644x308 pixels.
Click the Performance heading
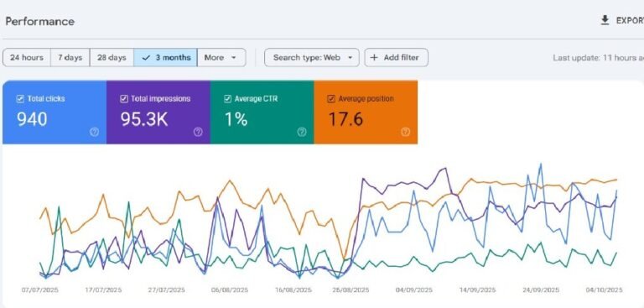coord(40,21)
